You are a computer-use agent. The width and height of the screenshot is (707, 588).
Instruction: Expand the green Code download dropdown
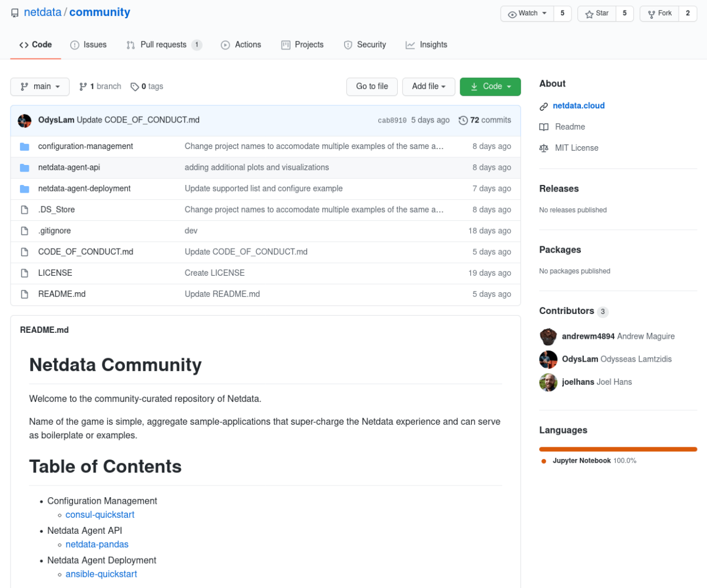[x=490, y=87]
